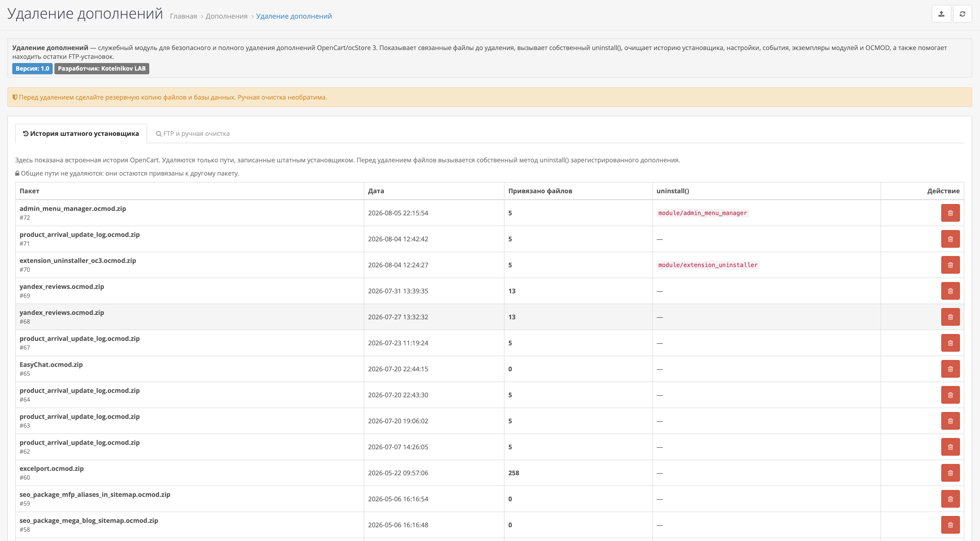Delete package product_arrival_update_log #63

[x=950, y=421]
